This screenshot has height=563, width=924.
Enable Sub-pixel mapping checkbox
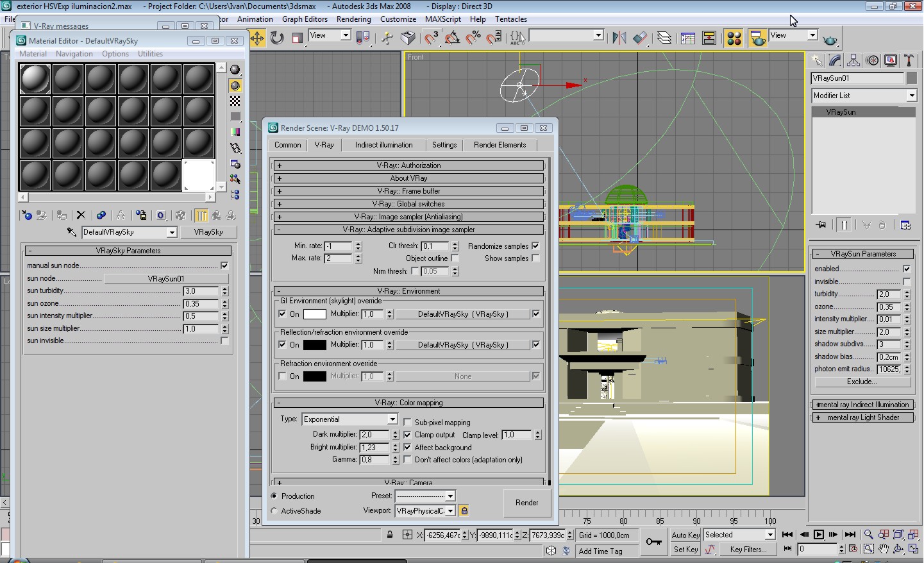point(407,423)
